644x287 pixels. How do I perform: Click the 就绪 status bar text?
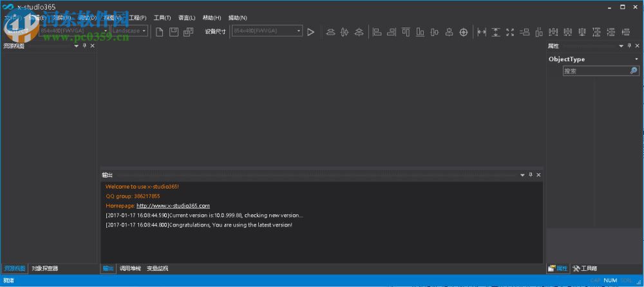click(8, 281)
